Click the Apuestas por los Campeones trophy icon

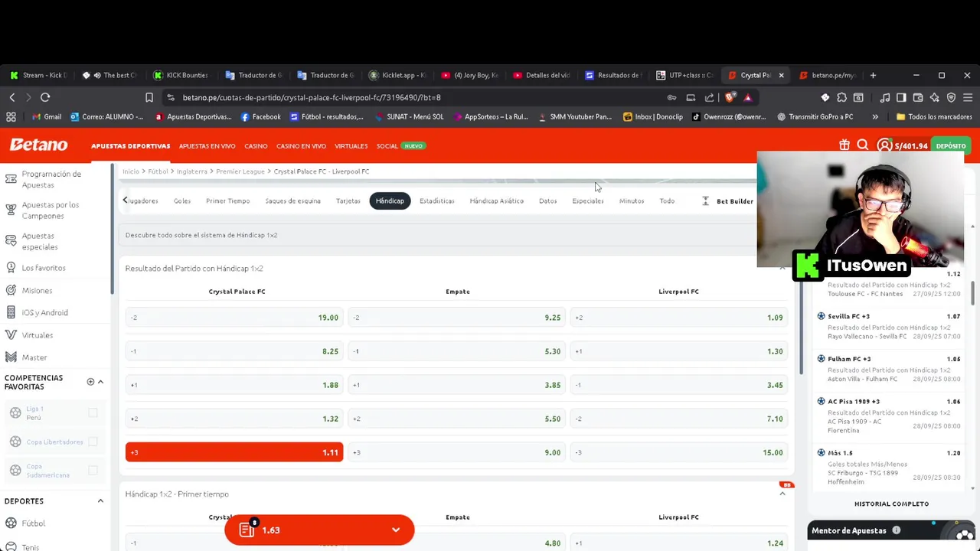coord(11,210)
